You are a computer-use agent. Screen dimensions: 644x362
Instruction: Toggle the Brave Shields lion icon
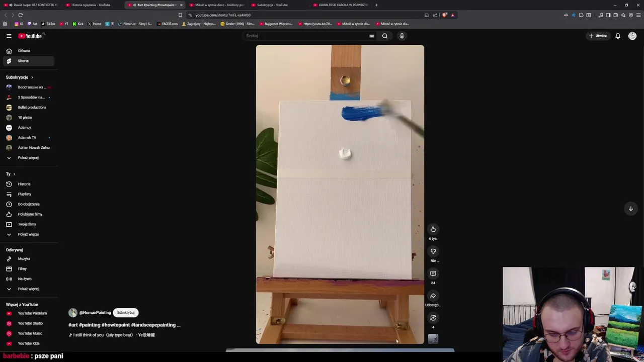point(444,15)
